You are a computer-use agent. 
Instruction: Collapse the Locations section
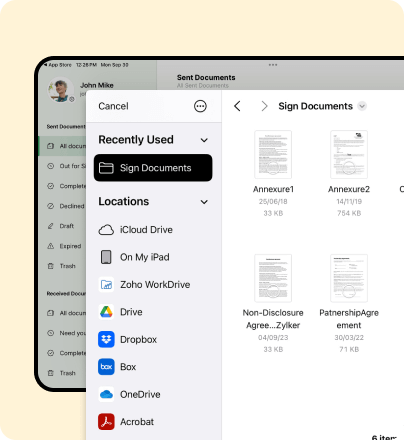click(204, 202)
